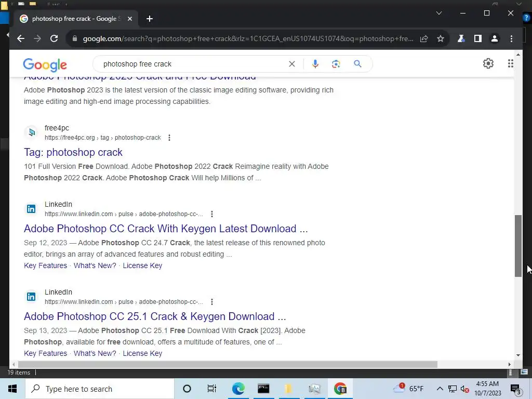Open Cortana circle on taskbar
Image resolution: width=532 pixels, height=399 pixels.
point(187,389)
